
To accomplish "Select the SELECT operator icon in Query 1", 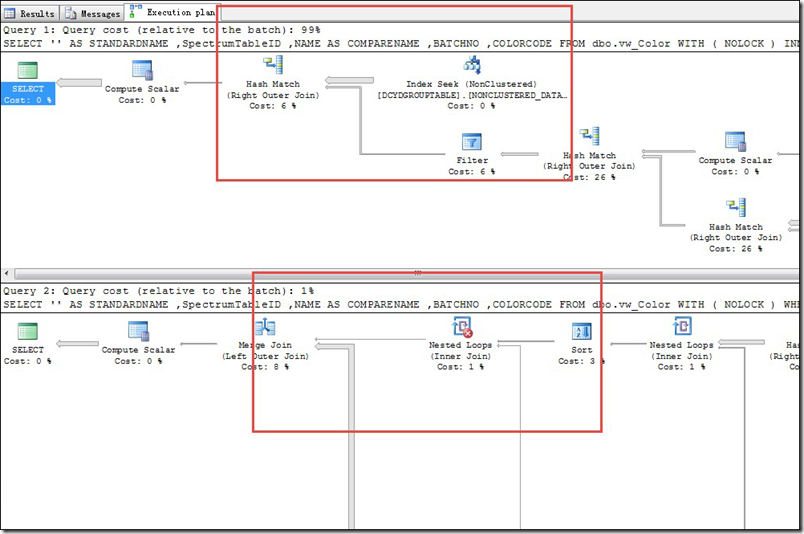I will (x=27, y=71).
